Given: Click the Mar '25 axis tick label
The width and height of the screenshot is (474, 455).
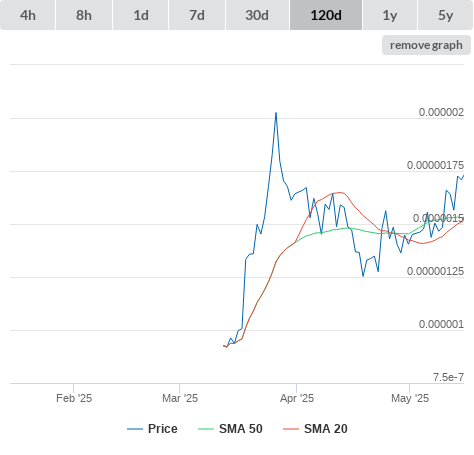Looking at the screenshot, I should pos(180,398).
